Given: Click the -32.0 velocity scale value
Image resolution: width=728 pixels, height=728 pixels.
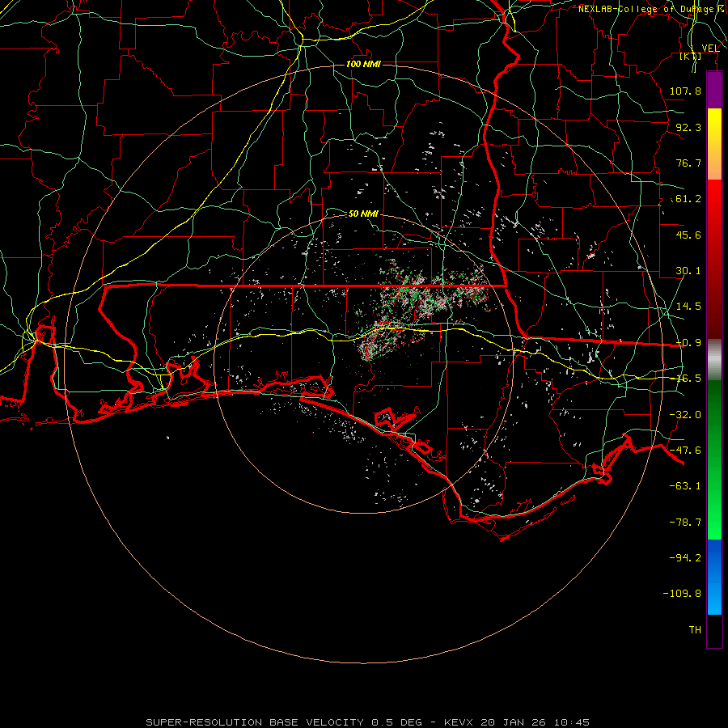Looking at the screenshot, I should pos(685,415).
